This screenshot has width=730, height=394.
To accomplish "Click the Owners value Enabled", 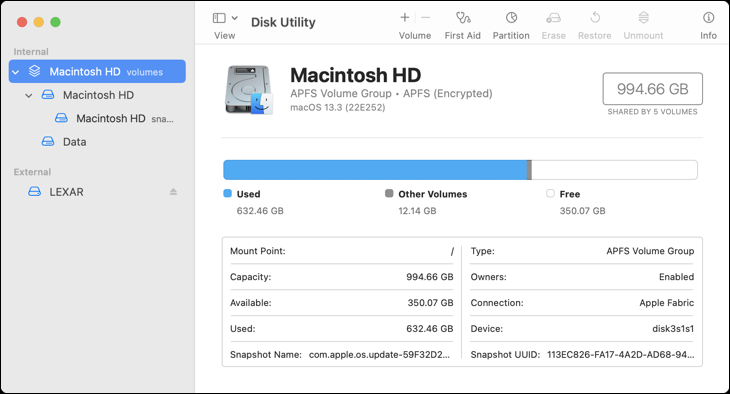I will click(x=676, y=277).
